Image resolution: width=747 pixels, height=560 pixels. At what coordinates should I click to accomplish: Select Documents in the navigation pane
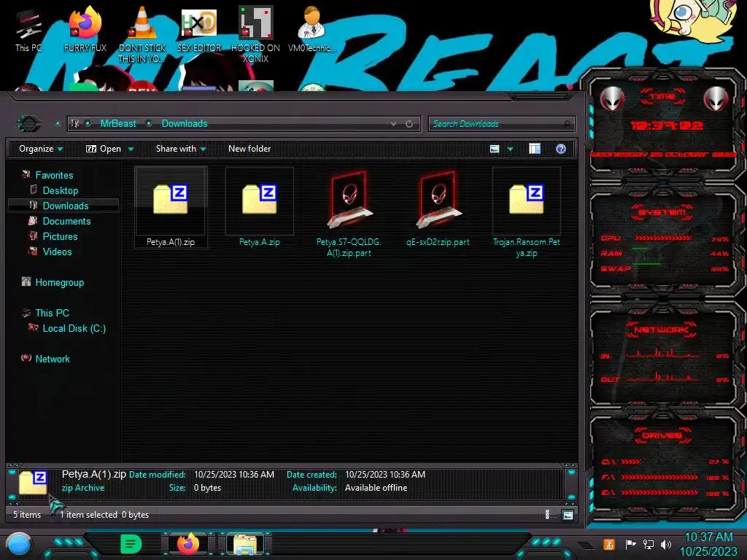tap(66, 221)
